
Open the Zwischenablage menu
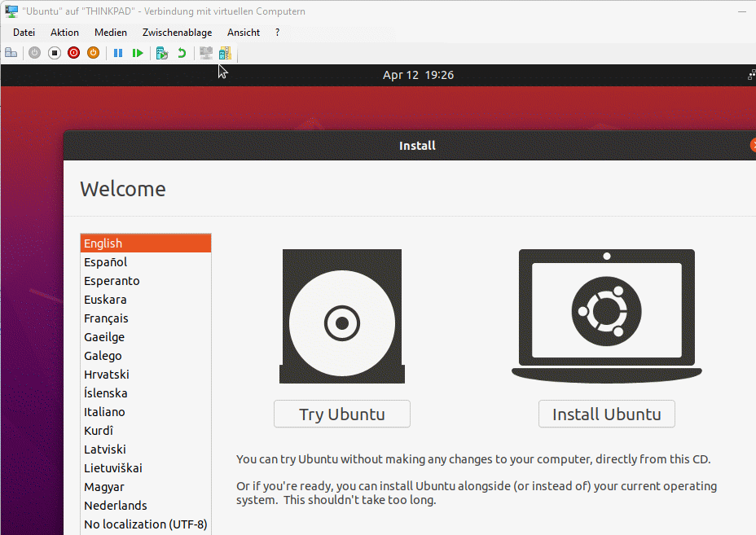pyautogui.click(x=177, y=33)
